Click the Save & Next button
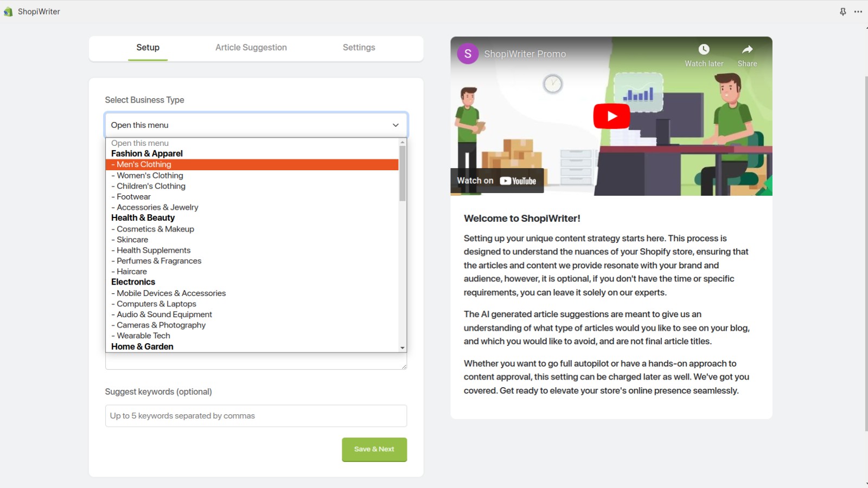The height and width of the screenshot is (488, 868). 374,450
